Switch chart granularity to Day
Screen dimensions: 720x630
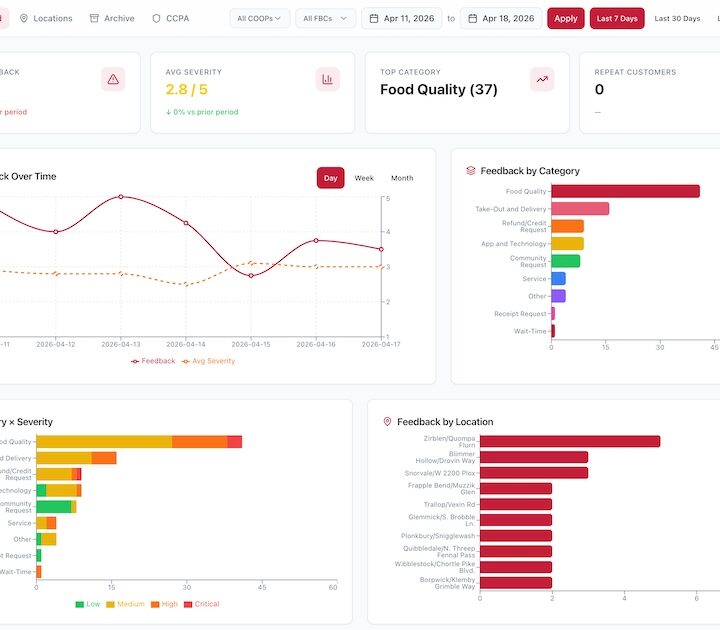point(331,178)
